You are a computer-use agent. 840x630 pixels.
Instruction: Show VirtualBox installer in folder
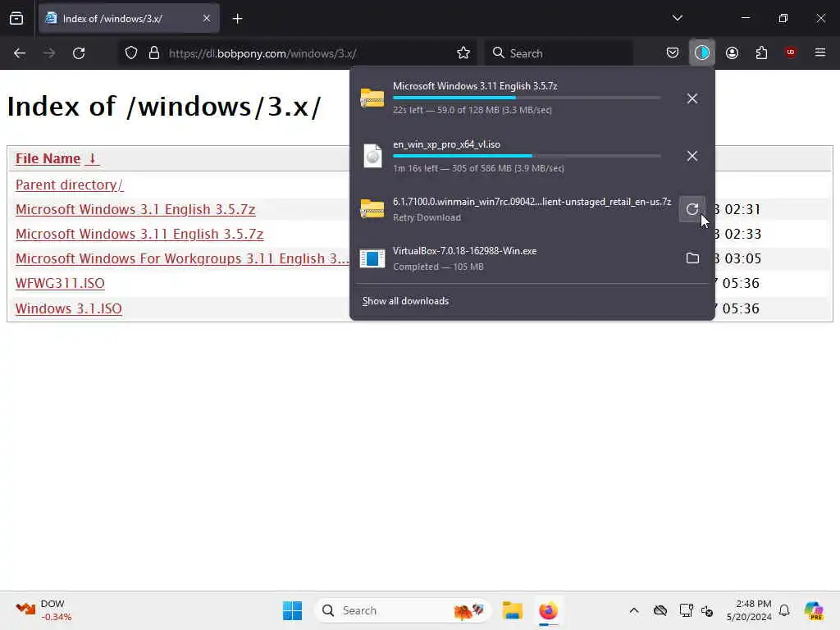click(x=692, y=258)
